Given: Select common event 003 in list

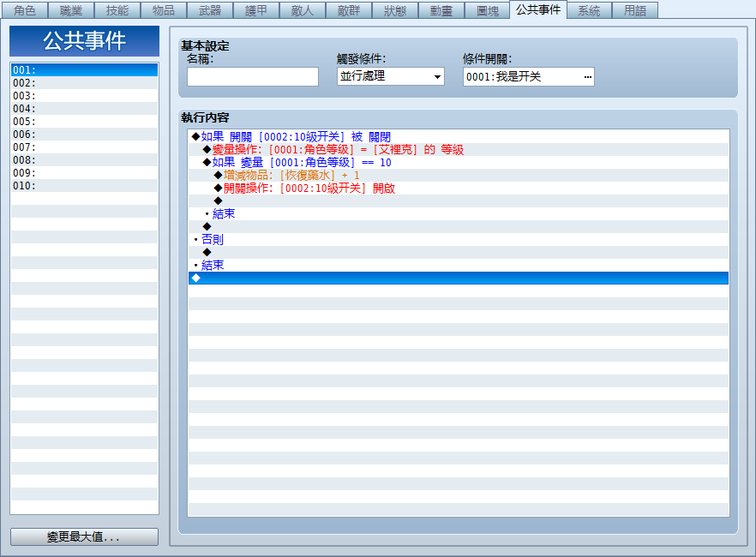Looking at the screenshot, I should 84,96.
